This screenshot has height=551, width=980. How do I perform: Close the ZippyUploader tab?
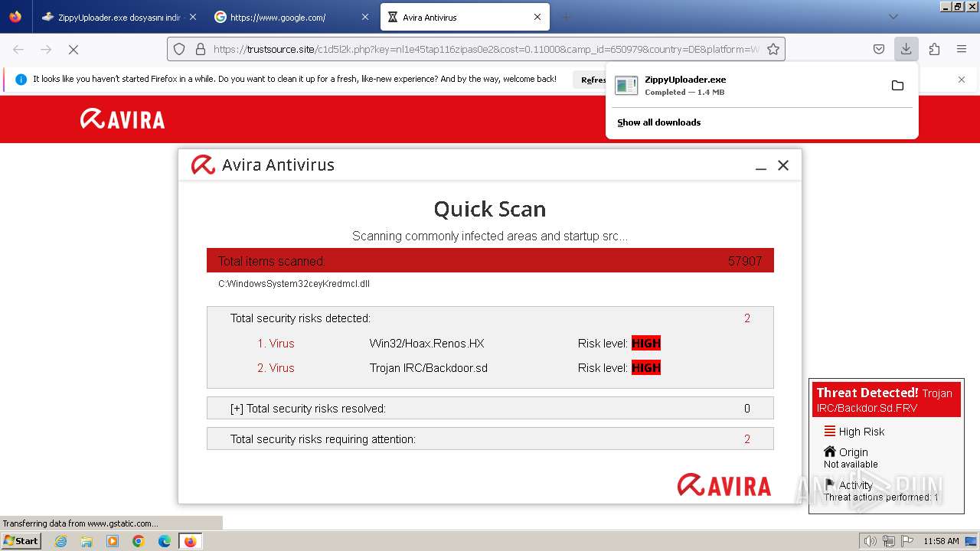(x=192, y=17)
